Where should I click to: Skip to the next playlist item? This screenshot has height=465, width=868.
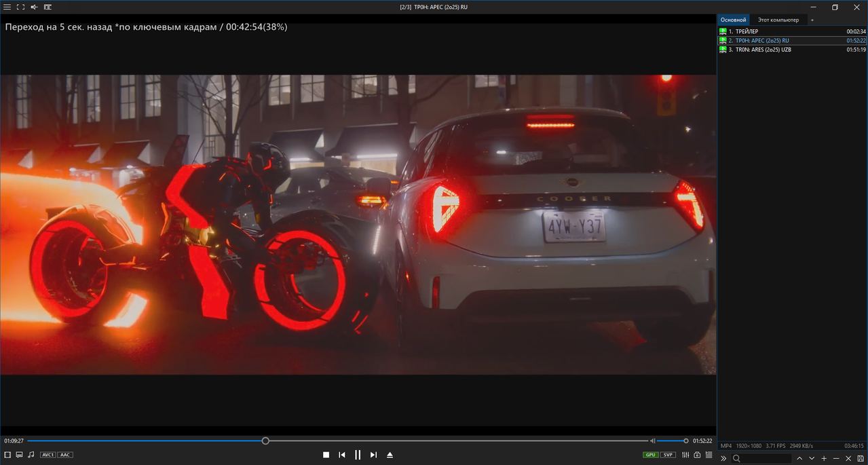tap(373, 455)
